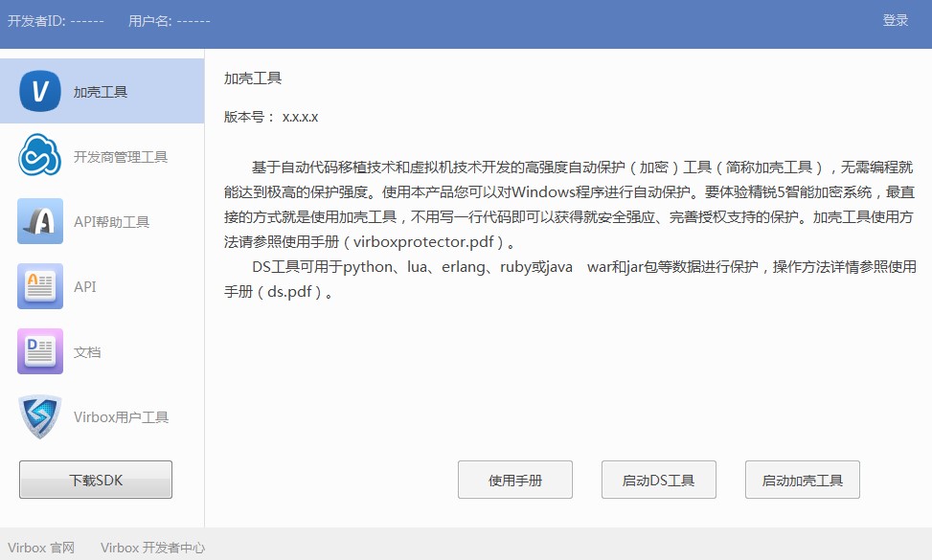Visit Virbox 开发者中心
This screenshot has width=932, height=560.
(154, 548)
